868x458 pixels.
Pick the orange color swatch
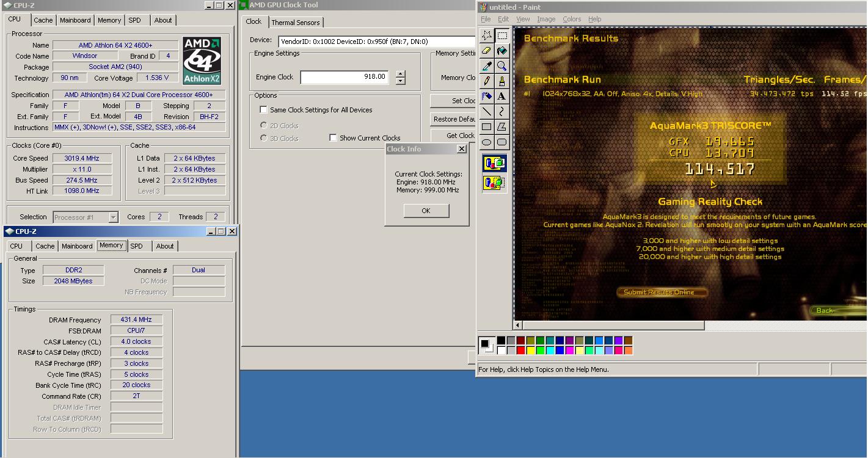(628, 351)
